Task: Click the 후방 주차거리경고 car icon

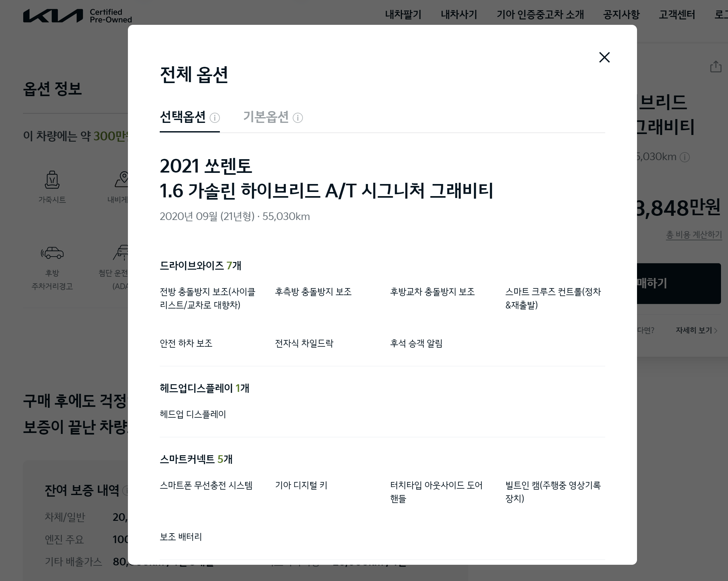Action: [x=52, y=253]
